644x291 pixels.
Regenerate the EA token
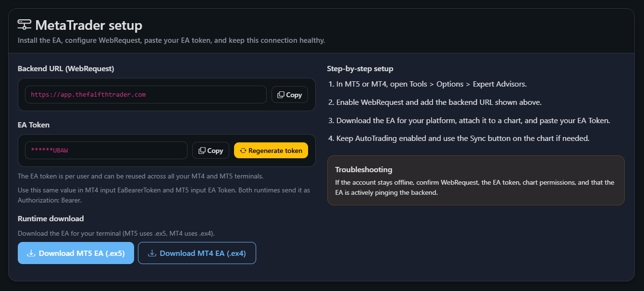271,151
